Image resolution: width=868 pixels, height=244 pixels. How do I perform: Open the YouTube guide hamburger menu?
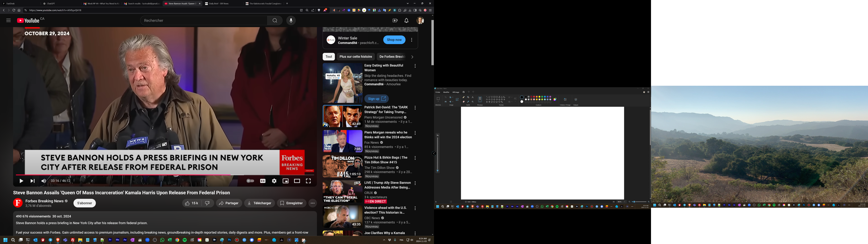(x=8, y=21)
